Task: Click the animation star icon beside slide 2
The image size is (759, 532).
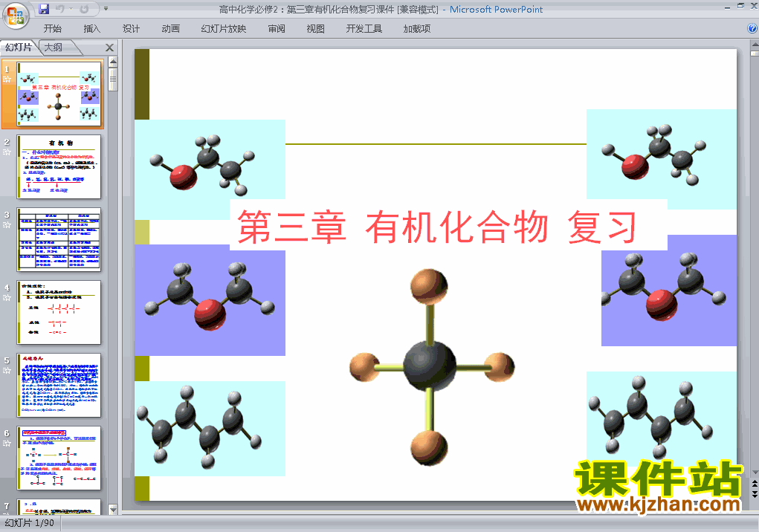Action: pos(7,152)
